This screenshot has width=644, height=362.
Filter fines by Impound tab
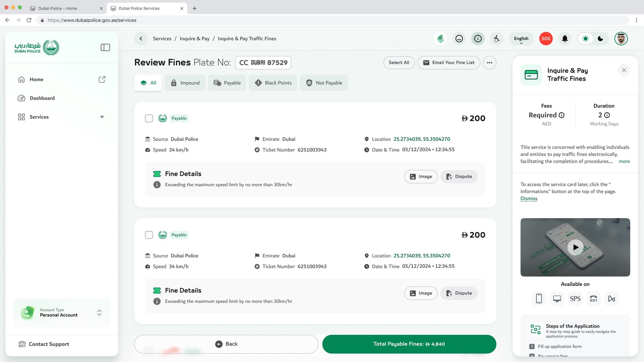point(185,83)
